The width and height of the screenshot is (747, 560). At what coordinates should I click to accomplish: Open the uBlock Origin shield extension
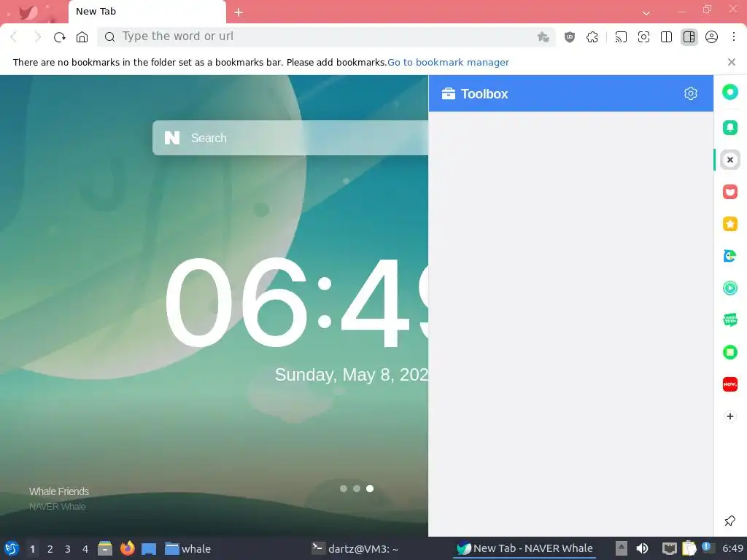coord(569,36)
